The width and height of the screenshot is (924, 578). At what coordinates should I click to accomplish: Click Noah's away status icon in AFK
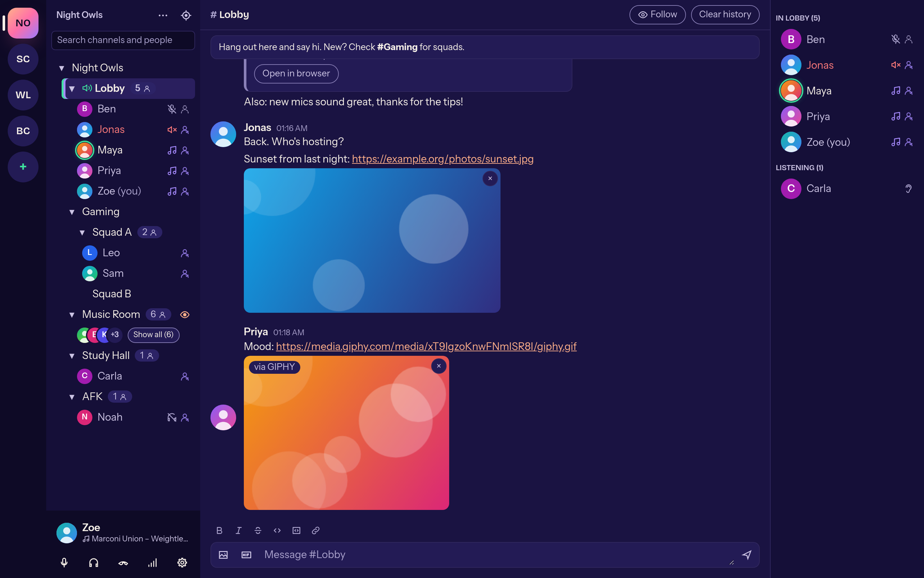point(172,417)
